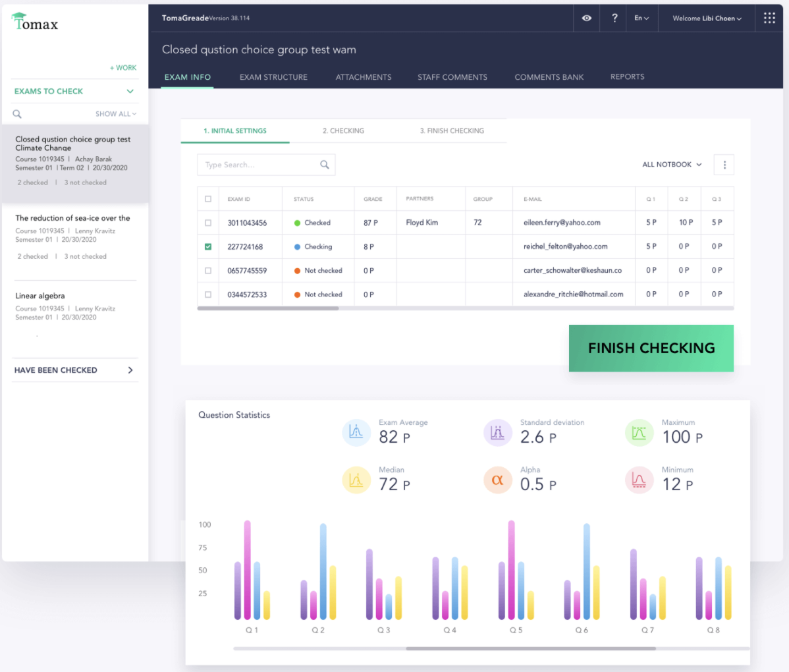Open the three-dot options menu near All Notebook
789x672 pixels.
723,165
